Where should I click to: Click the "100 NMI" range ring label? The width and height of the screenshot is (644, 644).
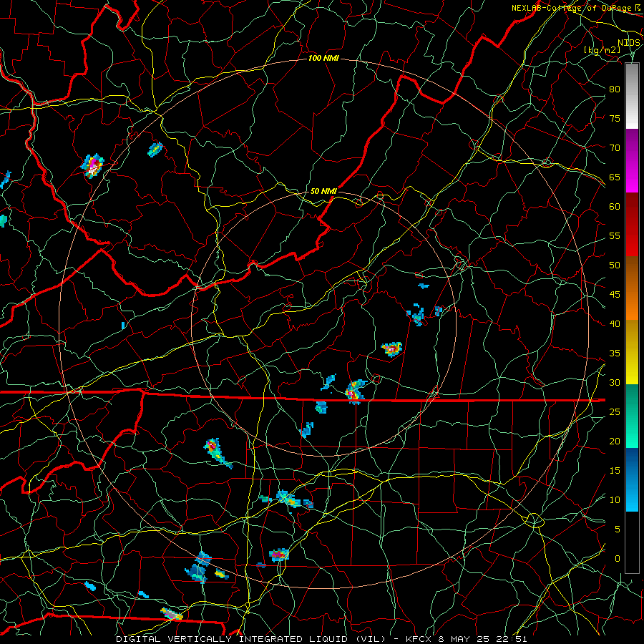(x=323, y=59)
